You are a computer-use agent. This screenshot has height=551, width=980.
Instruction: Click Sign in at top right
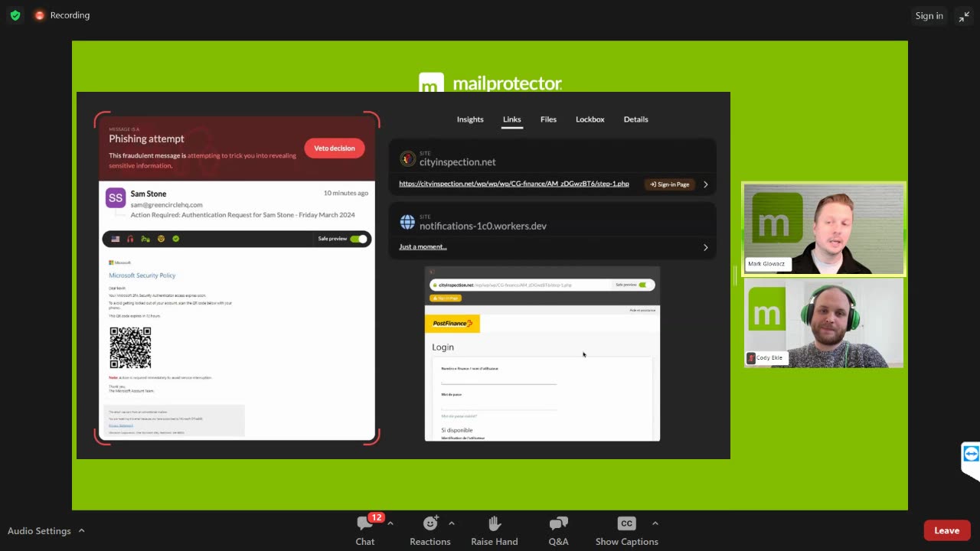(929, 16)
